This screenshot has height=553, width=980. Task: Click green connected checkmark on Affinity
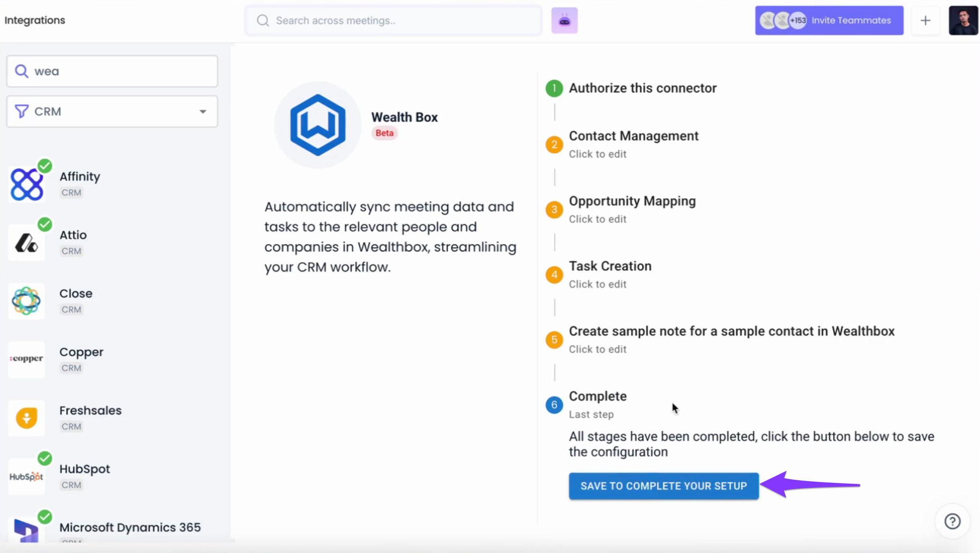(45, 166)
